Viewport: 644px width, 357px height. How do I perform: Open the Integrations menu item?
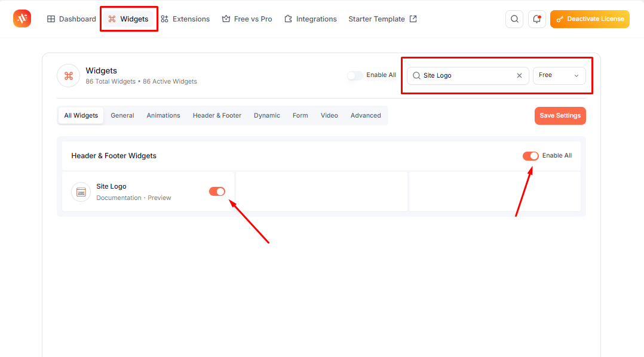click(311, 19)
